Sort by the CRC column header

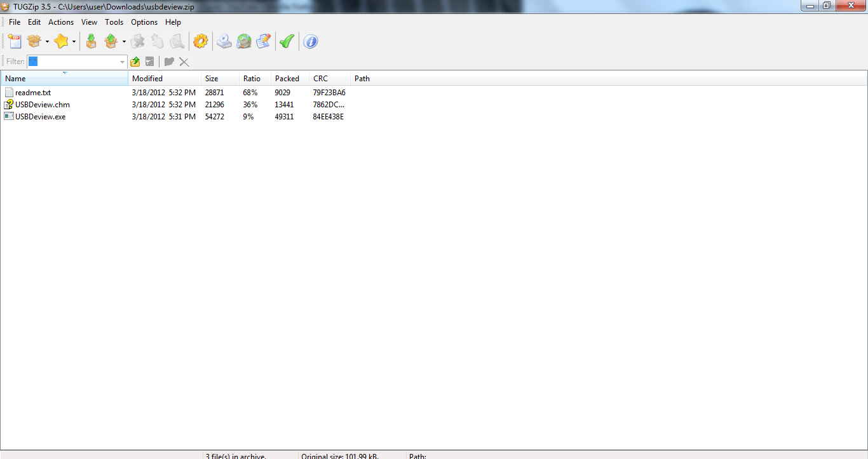[x=330, y=79]
